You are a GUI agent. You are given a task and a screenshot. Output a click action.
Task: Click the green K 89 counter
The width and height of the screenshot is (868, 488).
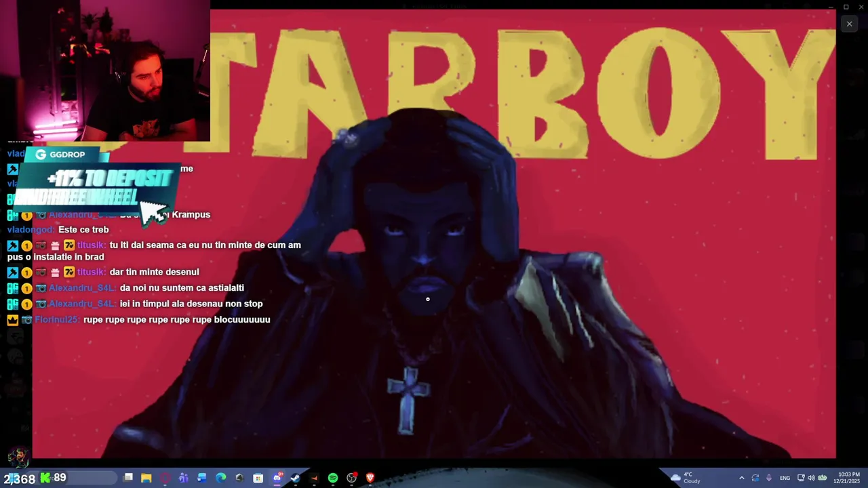[x=53, y=478]
